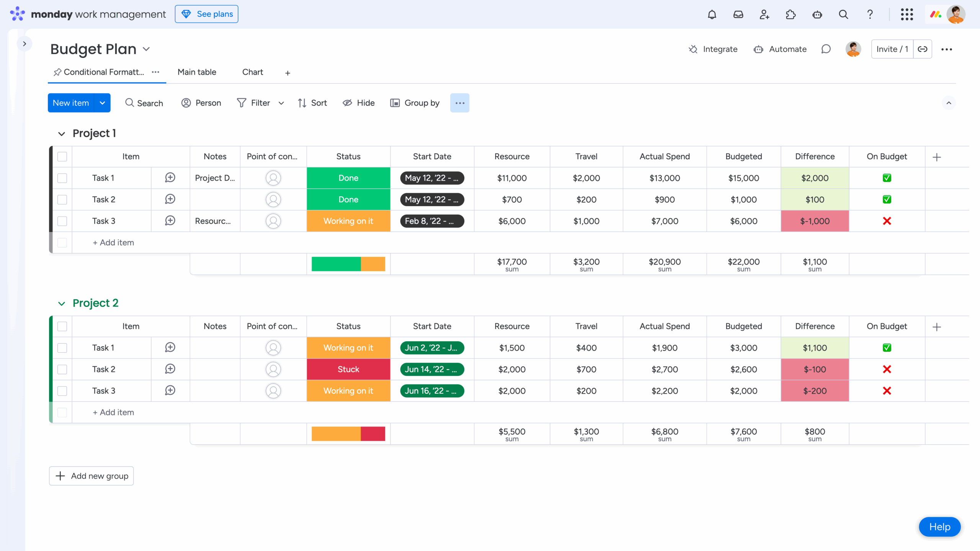Select the checkbox for Task 3 in Project 2
This screenshot has height=551, width=980.
tap(62, 391)
